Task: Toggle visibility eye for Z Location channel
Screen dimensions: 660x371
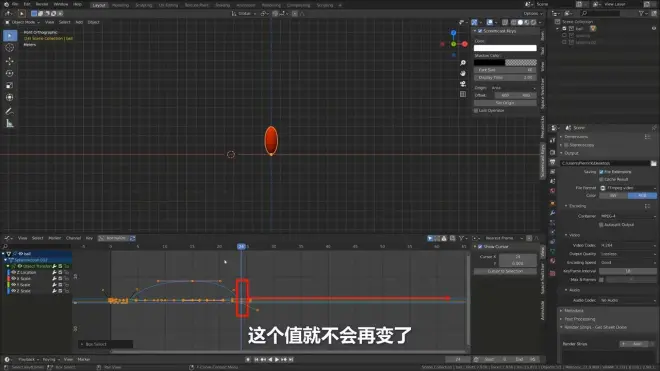Action: pos(13,272)
